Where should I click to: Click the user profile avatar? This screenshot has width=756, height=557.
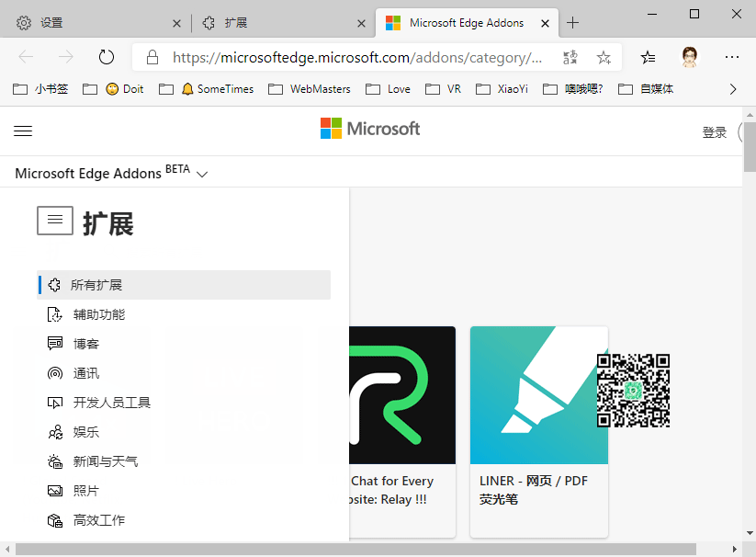click(690, 57)
